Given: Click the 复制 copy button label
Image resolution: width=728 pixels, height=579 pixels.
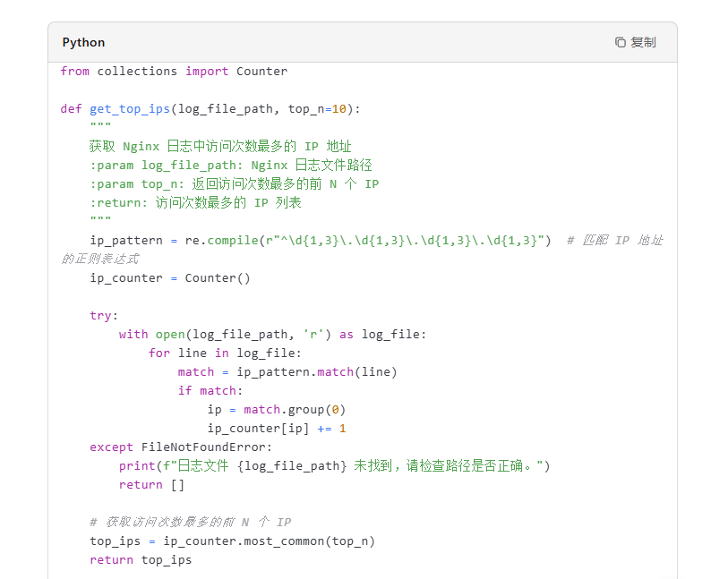Looking at the screenshot, I should [x=643, y=42].
